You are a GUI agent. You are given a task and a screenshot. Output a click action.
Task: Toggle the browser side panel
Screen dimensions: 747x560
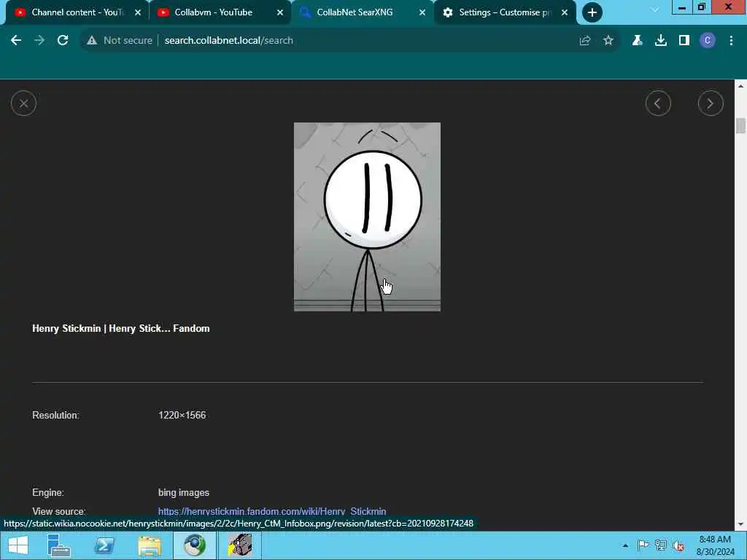(x=684, y=41)
